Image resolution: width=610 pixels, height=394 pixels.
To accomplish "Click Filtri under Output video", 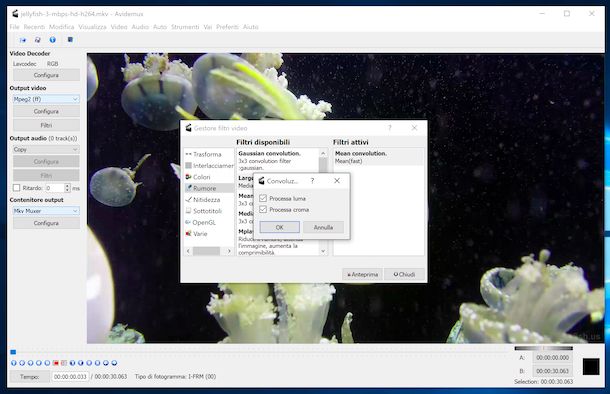I will pyautogui.click(x=46, y=125).
